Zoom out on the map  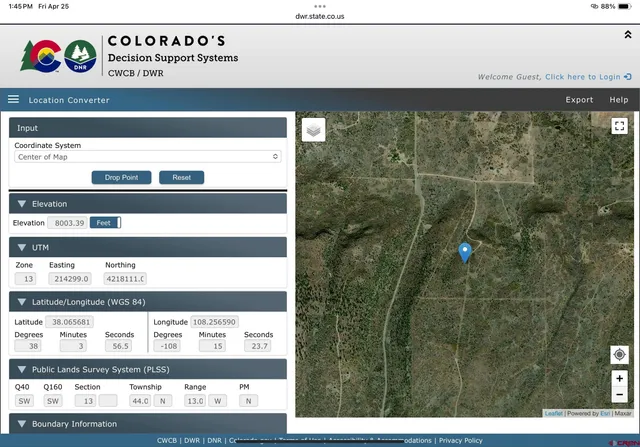(x=619, y=395)
